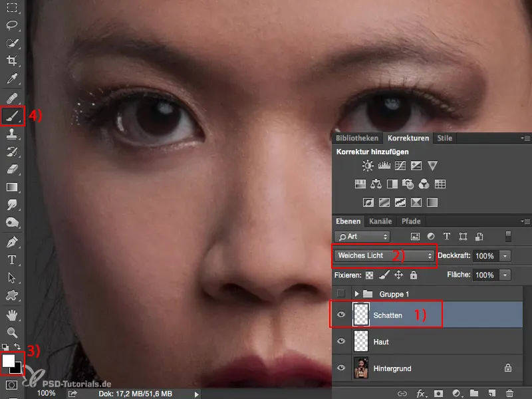Click the white foreground color swatch
The height and width of the screenshot is (399, 532).
[x=9, y=360]
